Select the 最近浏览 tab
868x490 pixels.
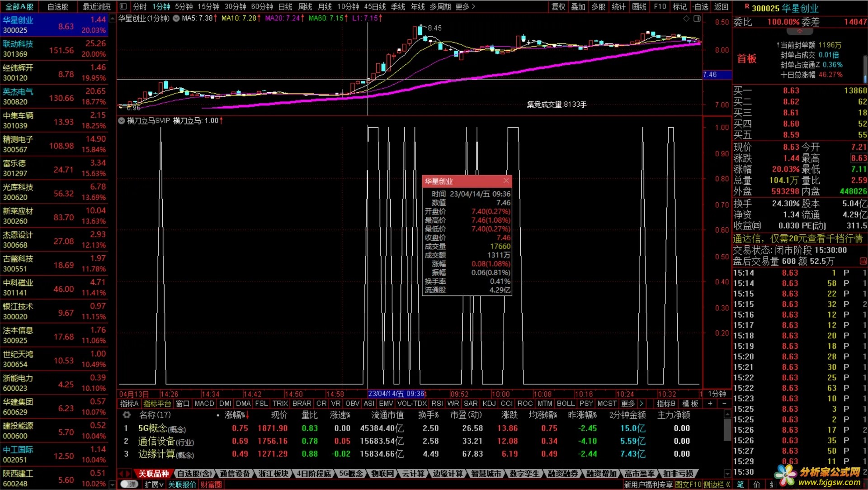pos(97,6)
